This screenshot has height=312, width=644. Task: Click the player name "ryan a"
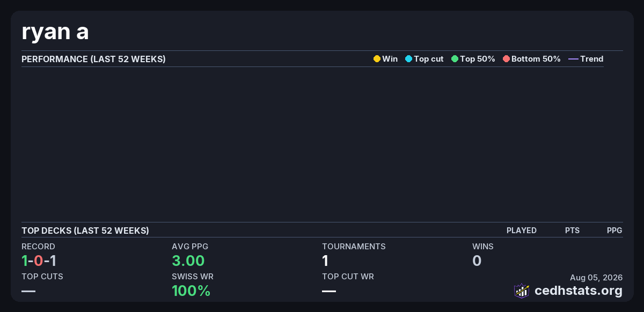point(55,32)
